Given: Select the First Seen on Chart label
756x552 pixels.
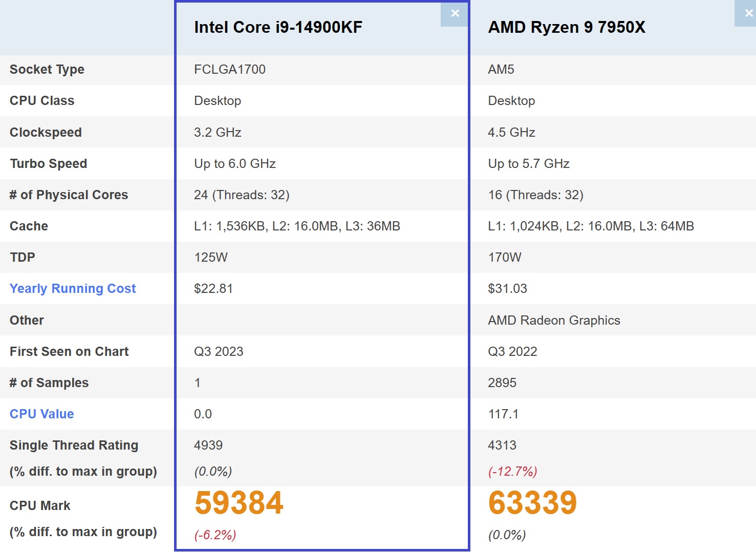Looking at the screenshot, I should pos(69,351).
